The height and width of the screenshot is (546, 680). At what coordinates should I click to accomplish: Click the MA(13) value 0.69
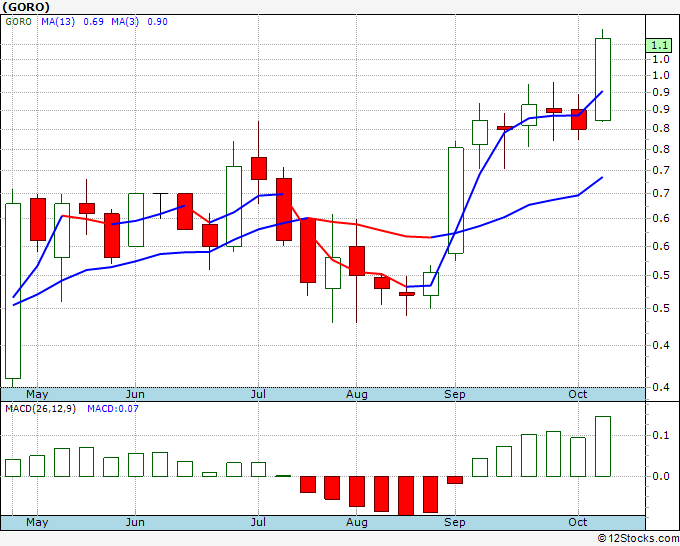pyautogui.click(x=94, y=22)
